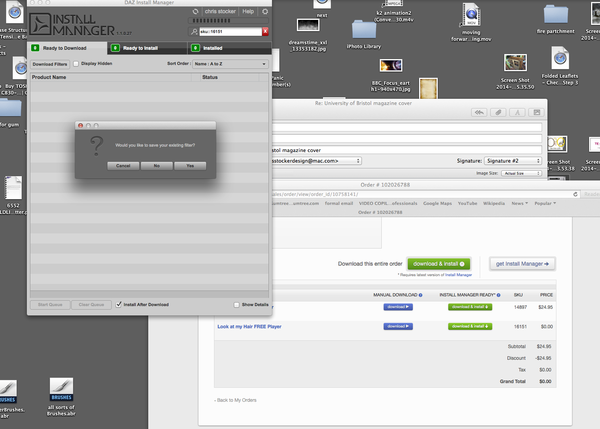
Task: Click the info icon next to Manual Download
Action: tap(420, 295)
